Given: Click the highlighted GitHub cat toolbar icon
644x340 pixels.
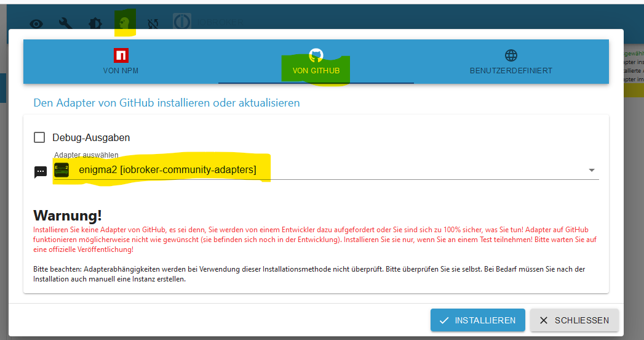Looking at the screenshot, I should (125, 23).
